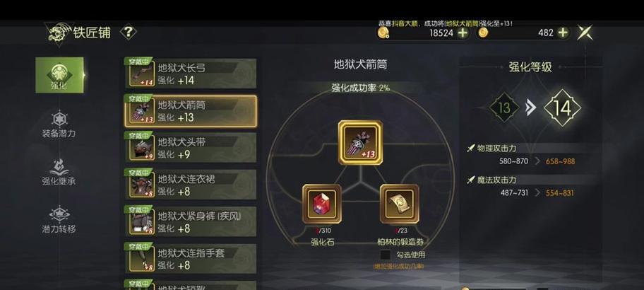Switch to 装备潜力 tab
The width and height of the screenshot is (644, 290).
pyautogui.click(x=59, y=125)
